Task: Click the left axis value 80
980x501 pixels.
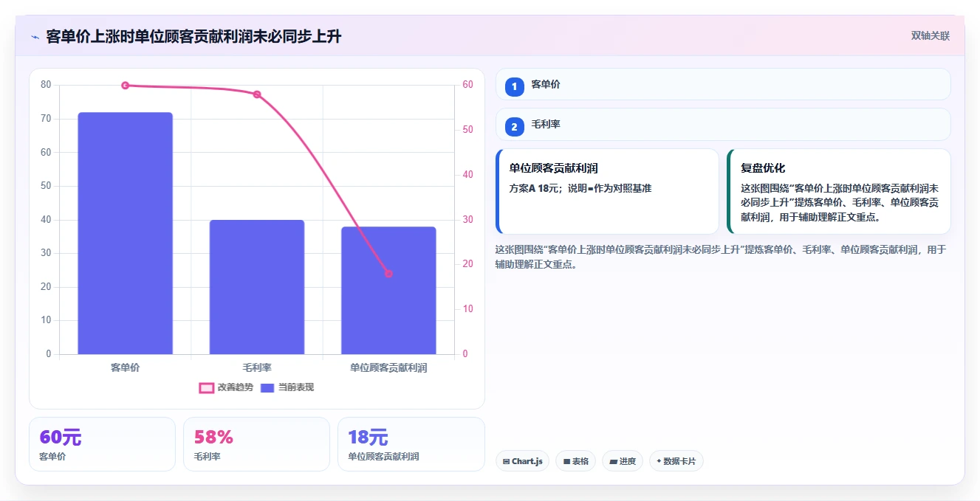Action: coord(46,85)
